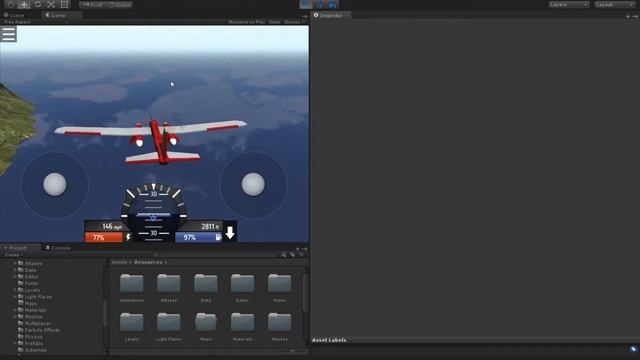Expand the Data folder in tree
Screen dimensions: 640x360
[15, 270]
